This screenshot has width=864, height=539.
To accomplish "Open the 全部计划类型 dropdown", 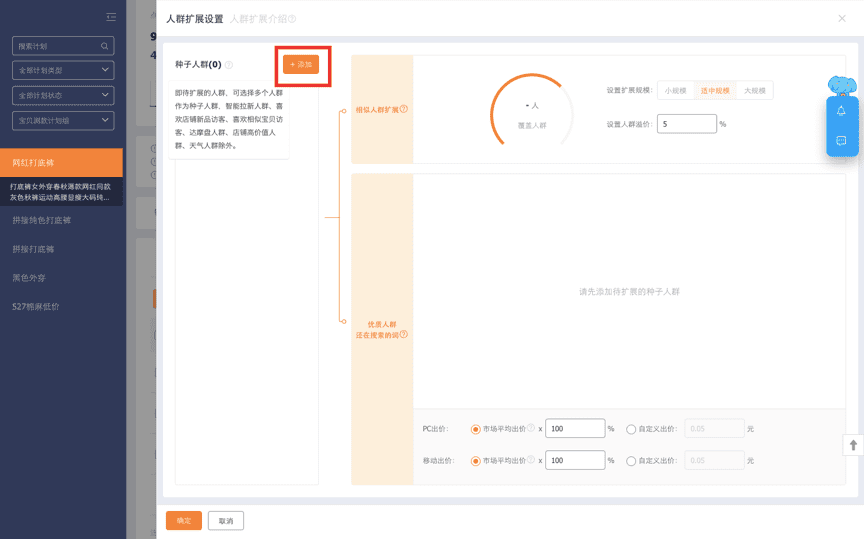I will [63, 70].
